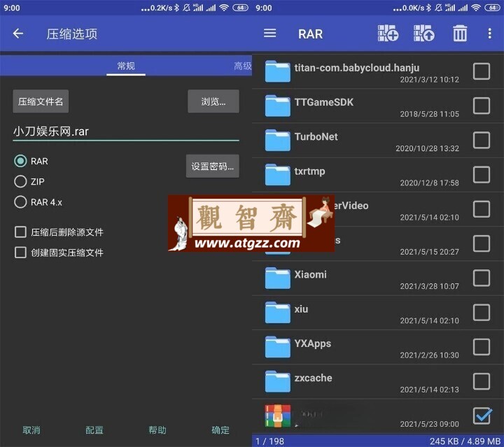Tap the xiu folder name

(x=301, y=309)
